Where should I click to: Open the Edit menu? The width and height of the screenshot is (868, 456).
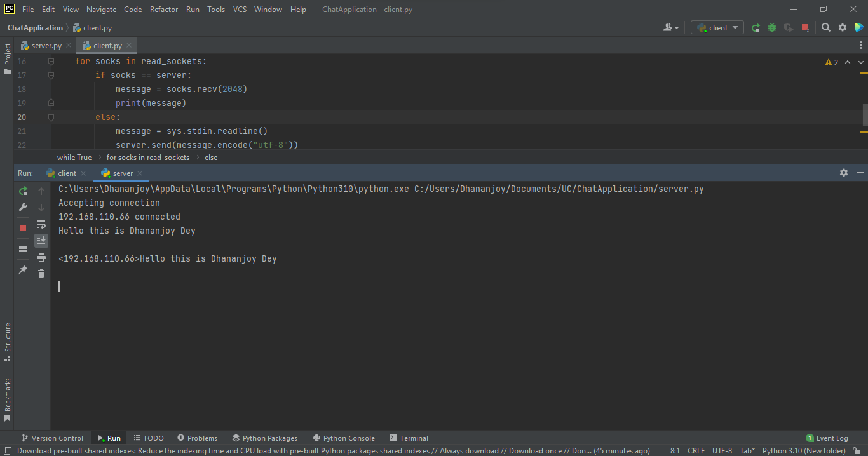click(x=48, y=10)
